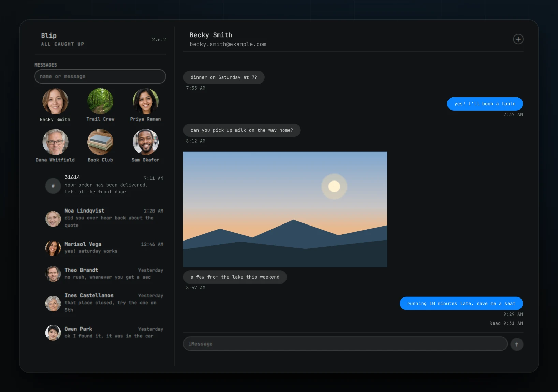The width and height of the screenshot is (558, 392).
Task: Open pinned Priya Raman avatar
Action: point(146,101)
